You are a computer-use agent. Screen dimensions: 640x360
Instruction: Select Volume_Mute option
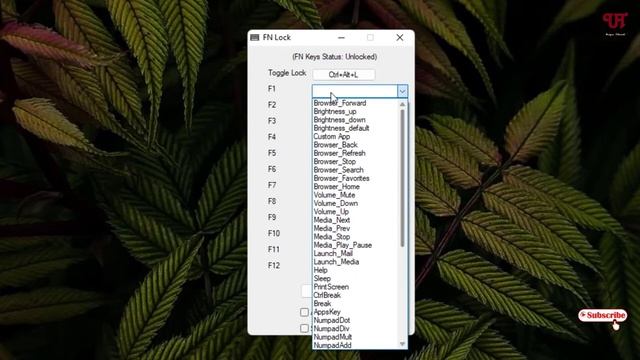[334, 195]
